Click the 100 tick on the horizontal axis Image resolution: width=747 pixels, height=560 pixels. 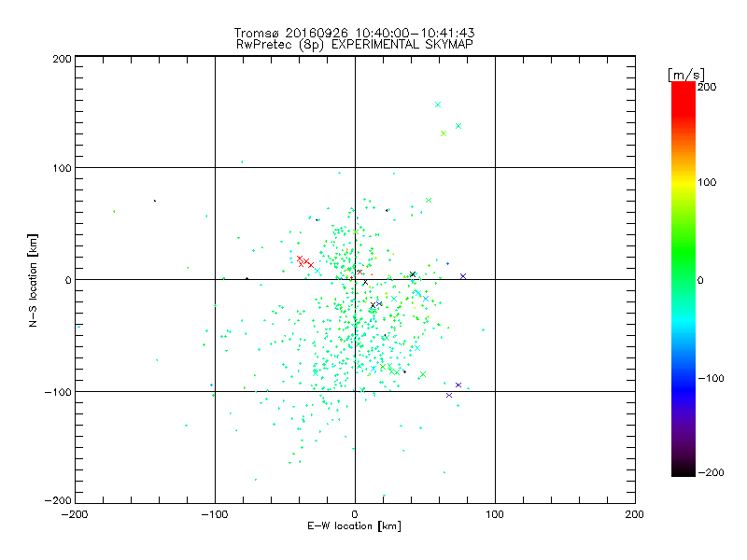tap(495, 513)
